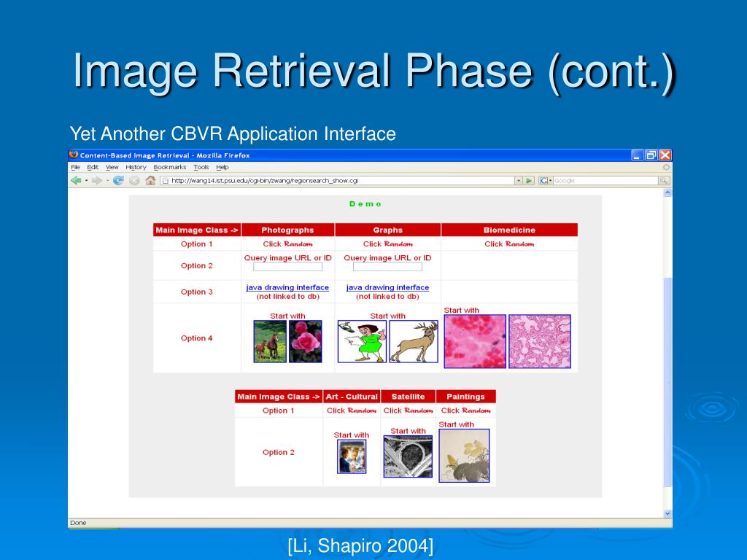Start with the horses photograph thumbnail
Image resolution: width=747 pixels, height=560 pixels.
click(270, 341)
